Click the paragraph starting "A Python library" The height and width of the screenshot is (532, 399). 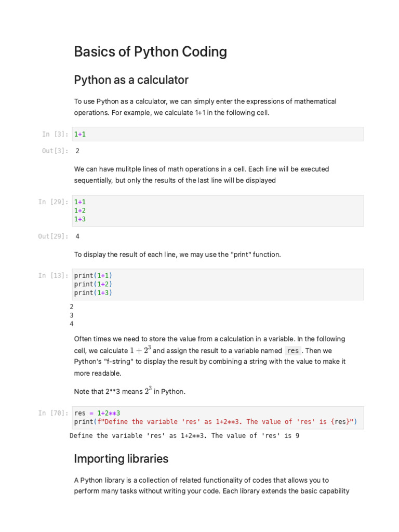click(211, 486)
